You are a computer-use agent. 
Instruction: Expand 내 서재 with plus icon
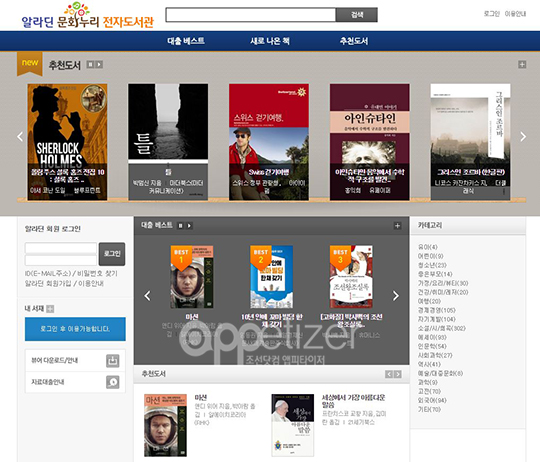click(50, 309)
